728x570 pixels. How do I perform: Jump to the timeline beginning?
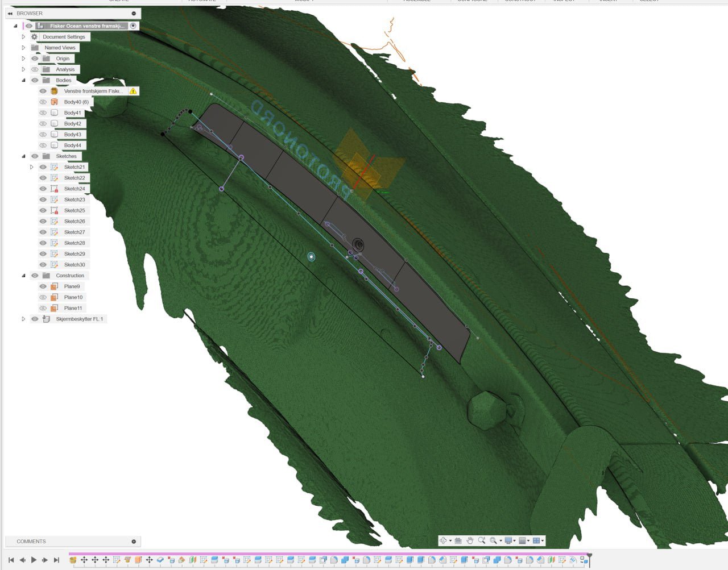point(11,560)
